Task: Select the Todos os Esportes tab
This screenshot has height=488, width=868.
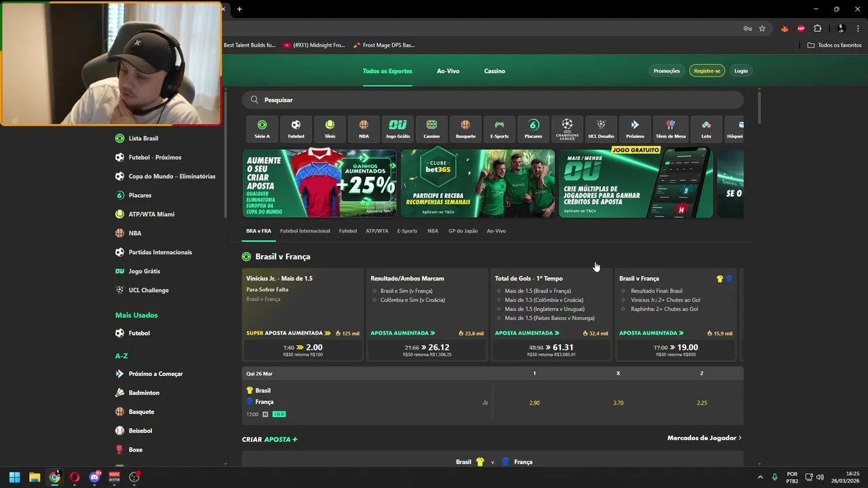Action: 387,71
